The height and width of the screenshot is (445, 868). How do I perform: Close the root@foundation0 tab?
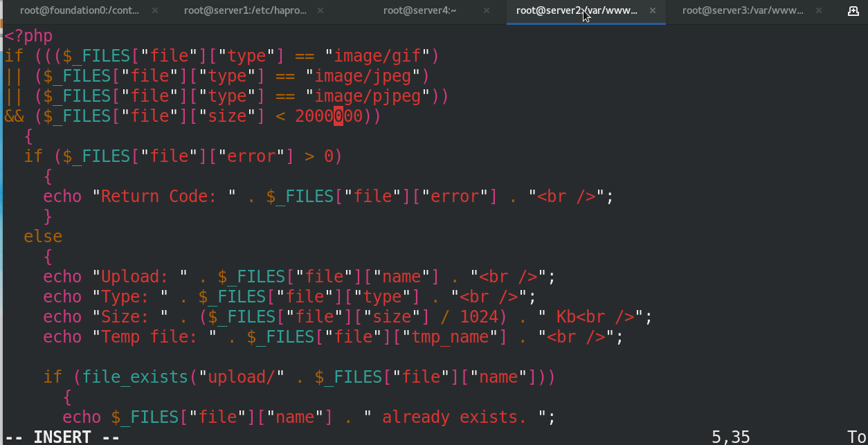(154, 11)
